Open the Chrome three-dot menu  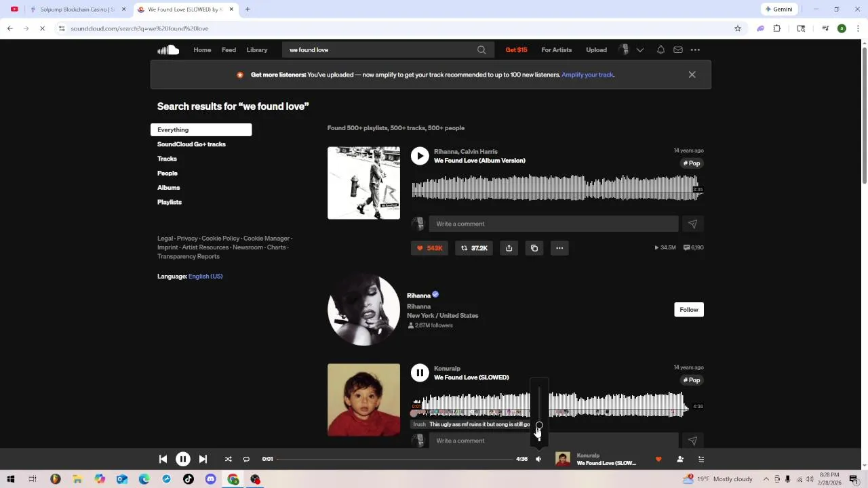coord(858,28)
